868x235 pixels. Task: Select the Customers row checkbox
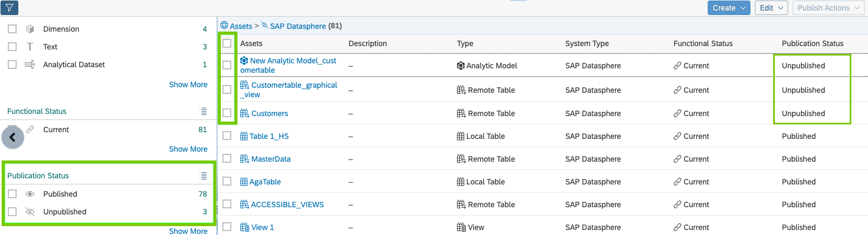tap(227, 113)
